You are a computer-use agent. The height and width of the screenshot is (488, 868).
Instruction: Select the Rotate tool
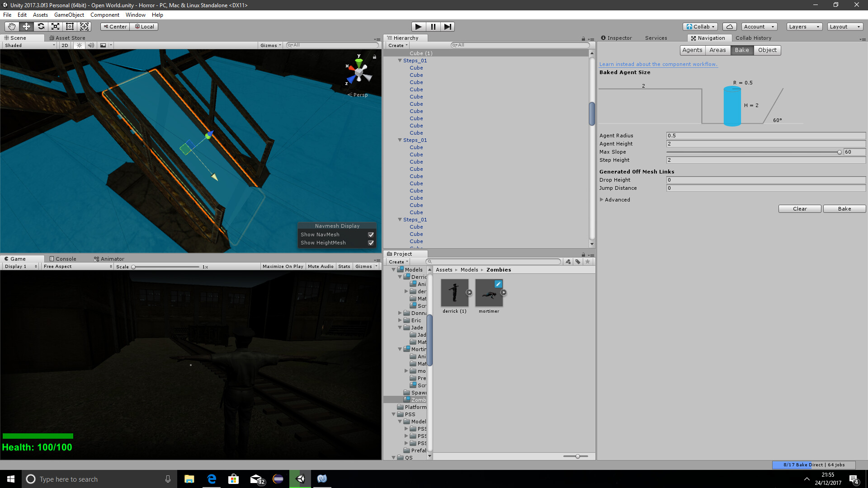41,26
